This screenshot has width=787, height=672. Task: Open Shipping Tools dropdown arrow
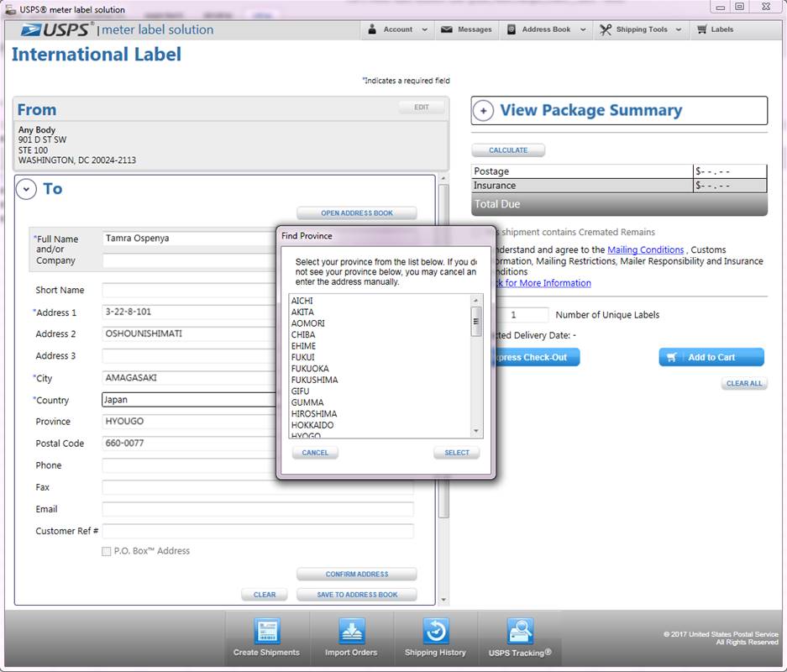click(679, 29)
